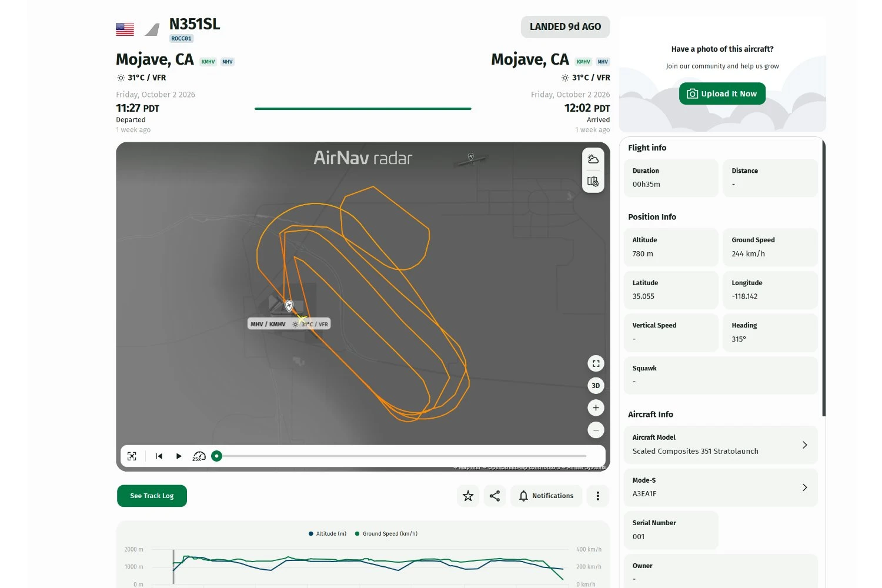
Task: Open map settings layer icon
Action: (x=593, y=182)
